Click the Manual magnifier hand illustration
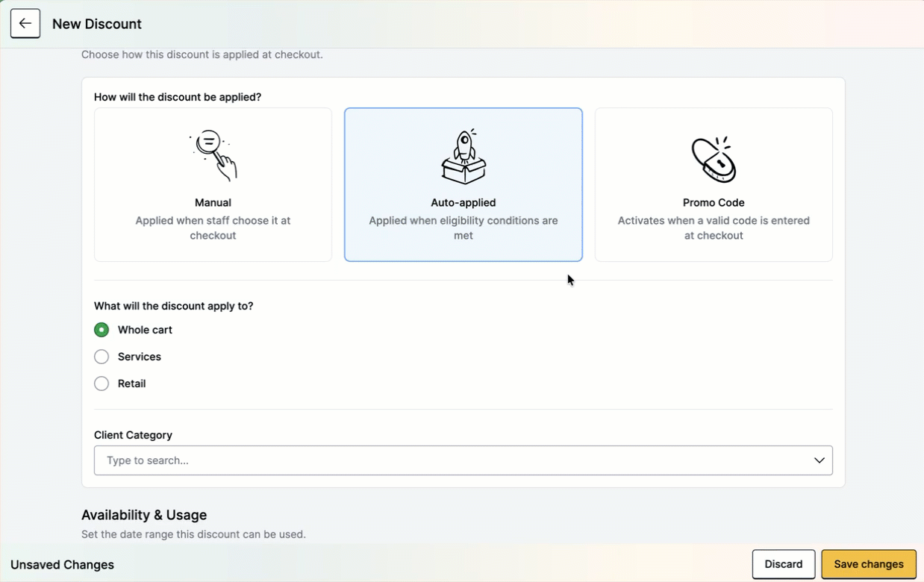This screenshot has height=582, width=924. (x=213, y=156)
